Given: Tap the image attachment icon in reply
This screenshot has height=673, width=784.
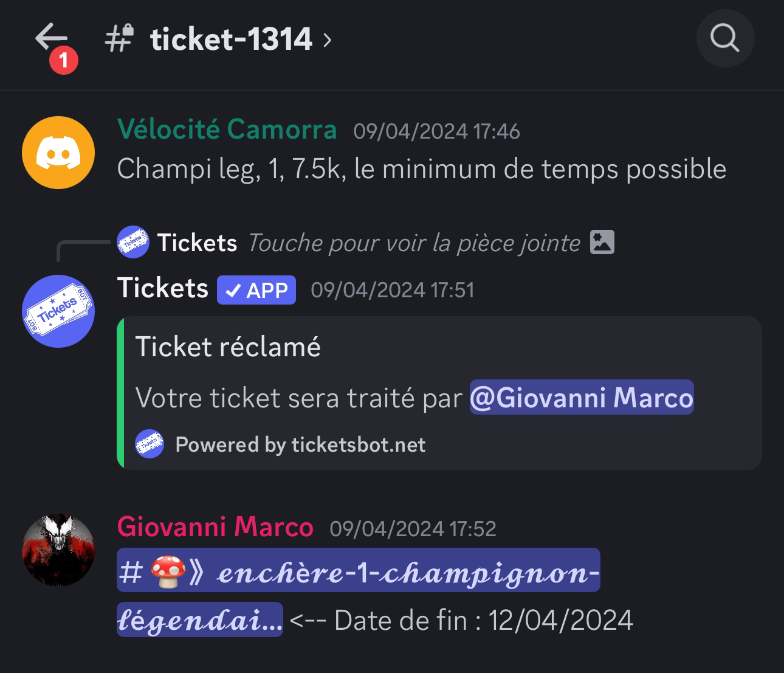Looking at the screenshot, I should tap(602, 242).
